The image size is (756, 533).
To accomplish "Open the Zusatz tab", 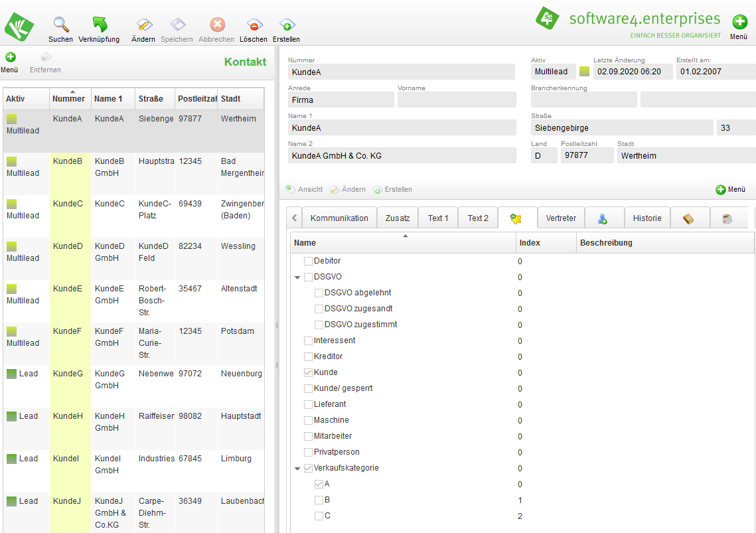I will pos(398,218).
